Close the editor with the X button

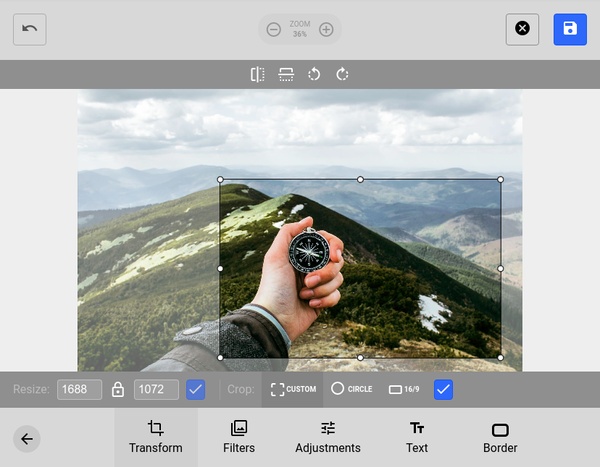(522, 29)
